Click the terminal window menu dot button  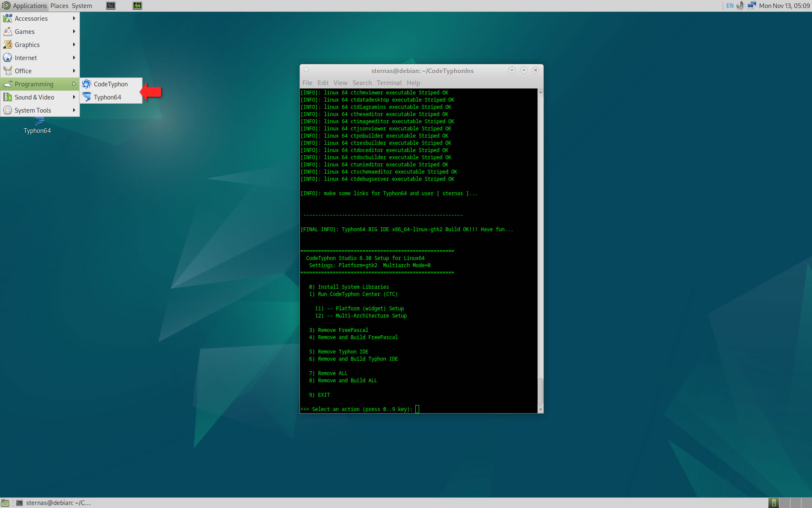pos(306,70)
